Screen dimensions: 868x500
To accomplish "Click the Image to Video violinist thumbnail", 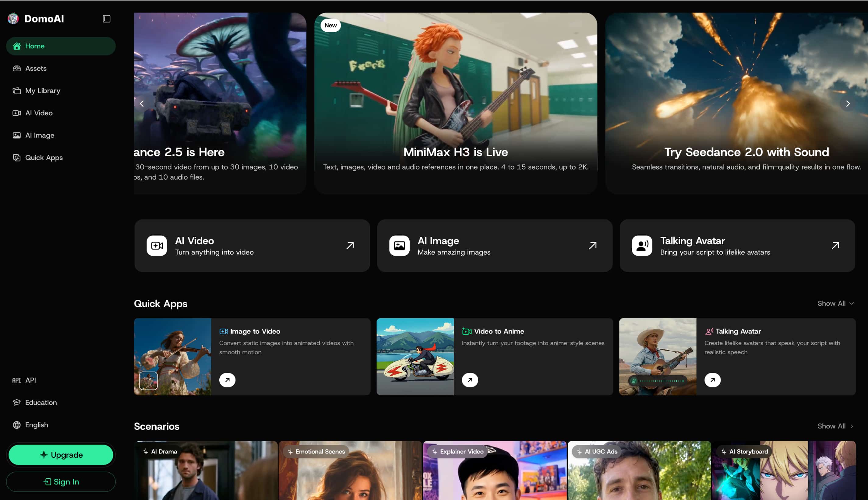I will pos(172,357).
